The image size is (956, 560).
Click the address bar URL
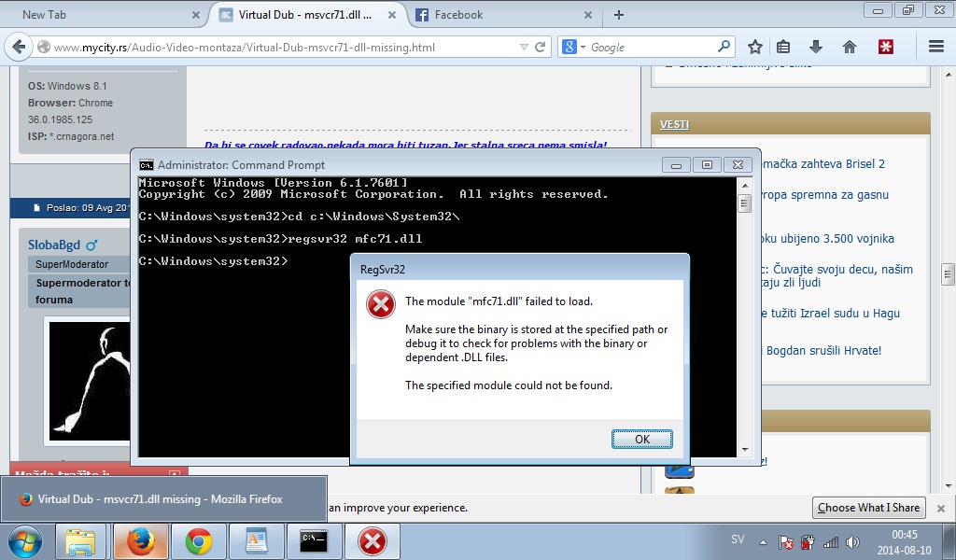pos(244,47)
